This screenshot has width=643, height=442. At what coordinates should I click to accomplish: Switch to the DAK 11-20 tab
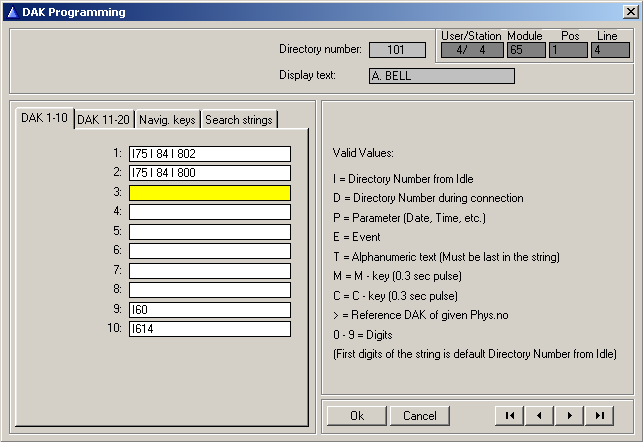coord(104,120)
